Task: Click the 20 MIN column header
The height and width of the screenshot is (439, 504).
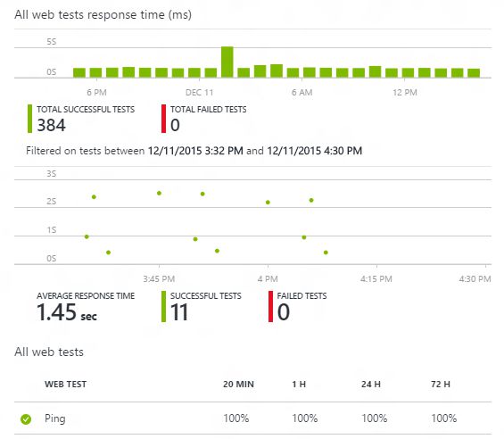Action: click(238, 384)
